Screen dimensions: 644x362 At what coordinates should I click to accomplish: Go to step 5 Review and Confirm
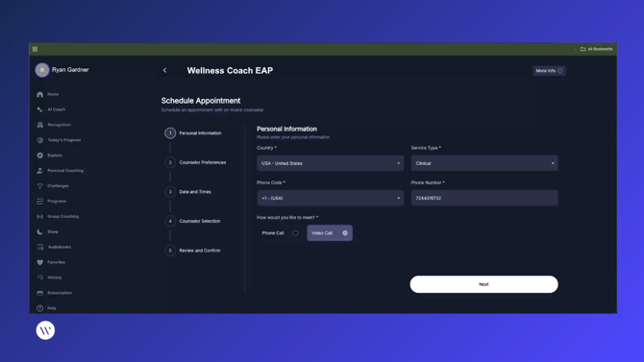[x=192, y=251]
